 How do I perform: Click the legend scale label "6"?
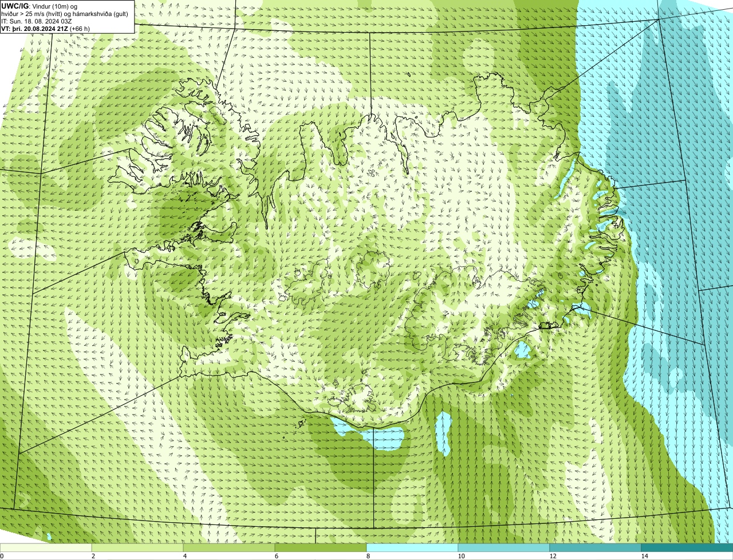pos(276,556)
